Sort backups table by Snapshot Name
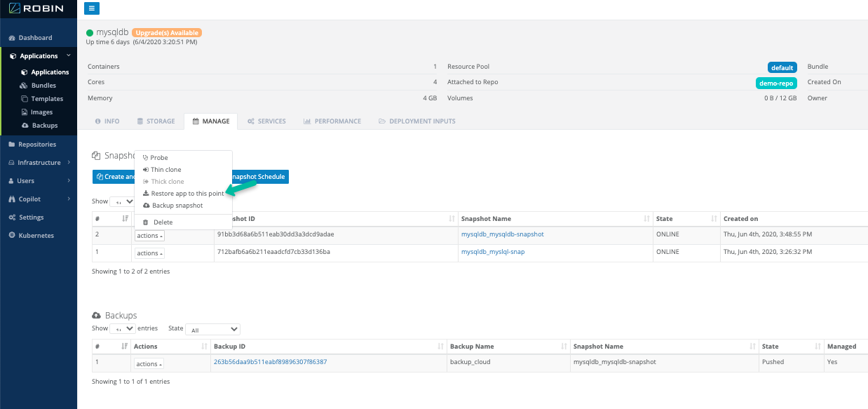This screenshot has height=409, width=868. pos(665,347)
